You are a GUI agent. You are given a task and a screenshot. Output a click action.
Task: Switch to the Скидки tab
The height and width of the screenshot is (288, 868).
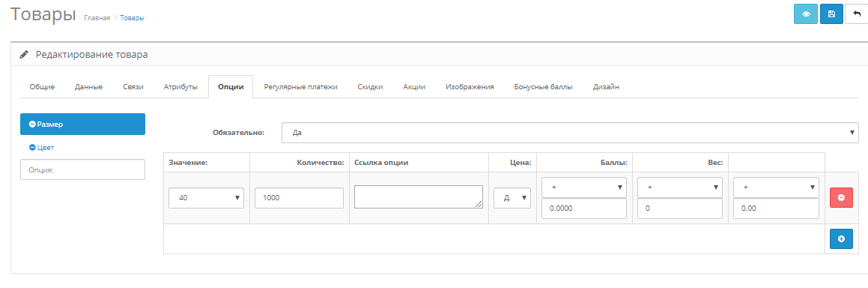point(370,87)
